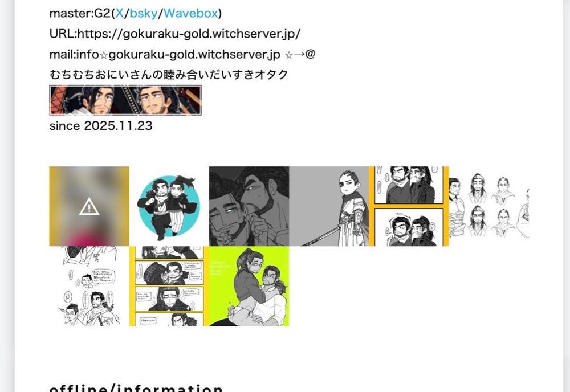Open the yellow-bordered four-panel comic thumbnail
Image resolution: width=570 pixels, height=392 pixels.
[169, 286]
